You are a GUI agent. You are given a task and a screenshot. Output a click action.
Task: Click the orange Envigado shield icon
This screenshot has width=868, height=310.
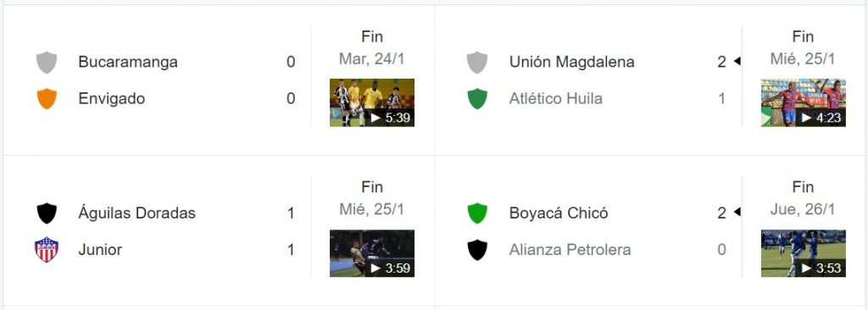[47, 98]
